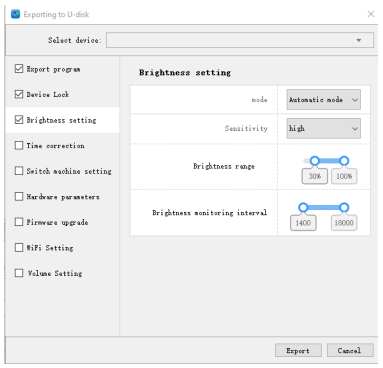383x368 pixels.
Task: Click the Brightness range left slider handle
Action: tap(315, 161)
